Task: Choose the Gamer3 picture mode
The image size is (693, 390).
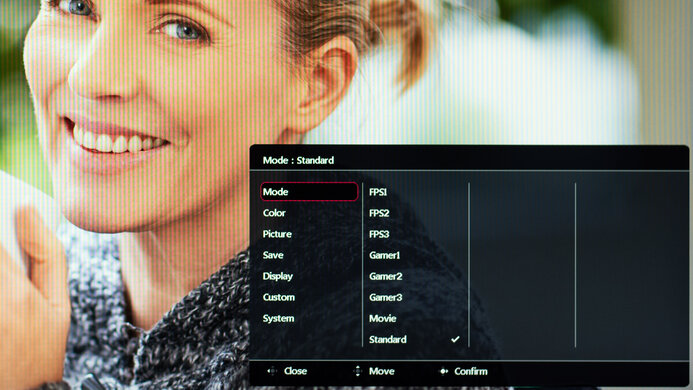Action: [385, 297]
